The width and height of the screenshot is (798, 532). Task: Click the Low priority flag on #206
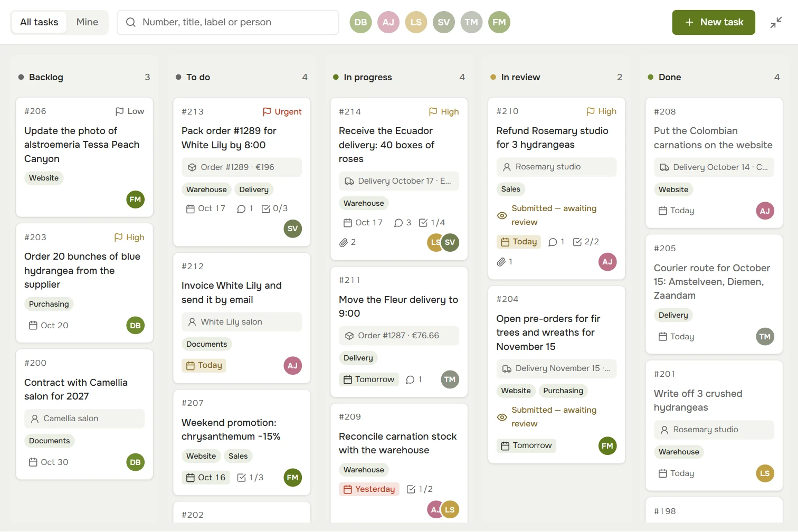pos(130,111)
